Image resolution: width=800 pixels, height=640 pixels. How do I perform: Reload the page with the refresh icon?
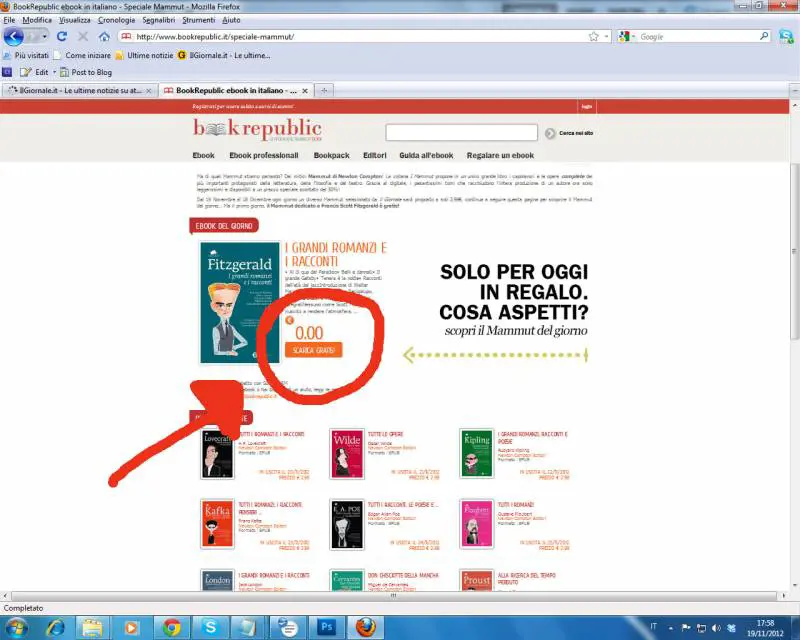(x=62, y=37)
